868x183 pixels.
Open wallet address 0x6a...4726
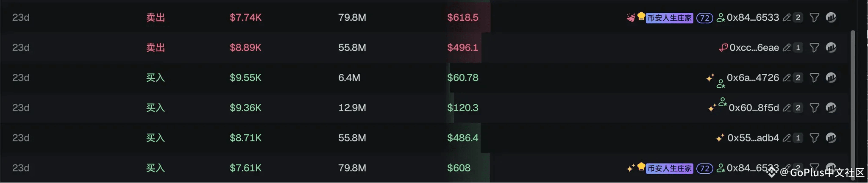pos(753,78)
